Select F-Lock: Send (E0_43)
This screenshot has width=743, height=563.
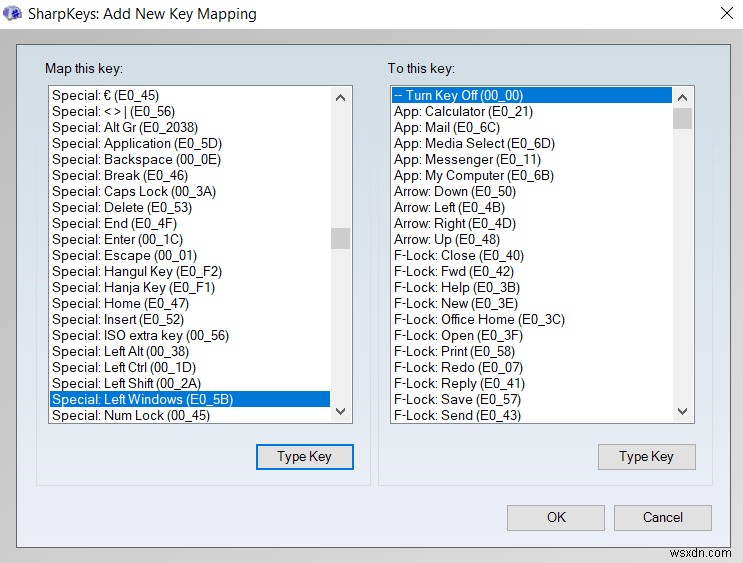[x=532, y=416]
